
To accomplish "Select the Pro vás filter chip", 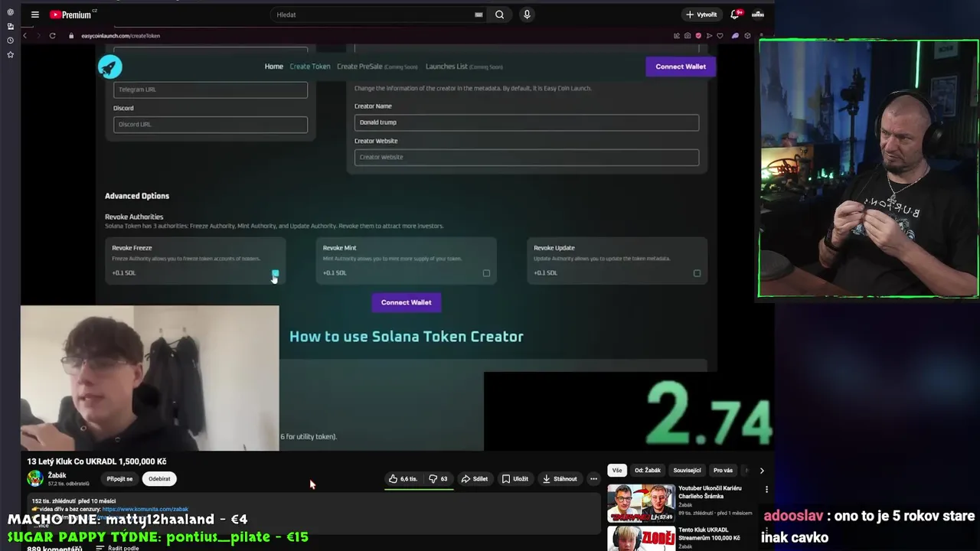I will click(x=723, y=471).
